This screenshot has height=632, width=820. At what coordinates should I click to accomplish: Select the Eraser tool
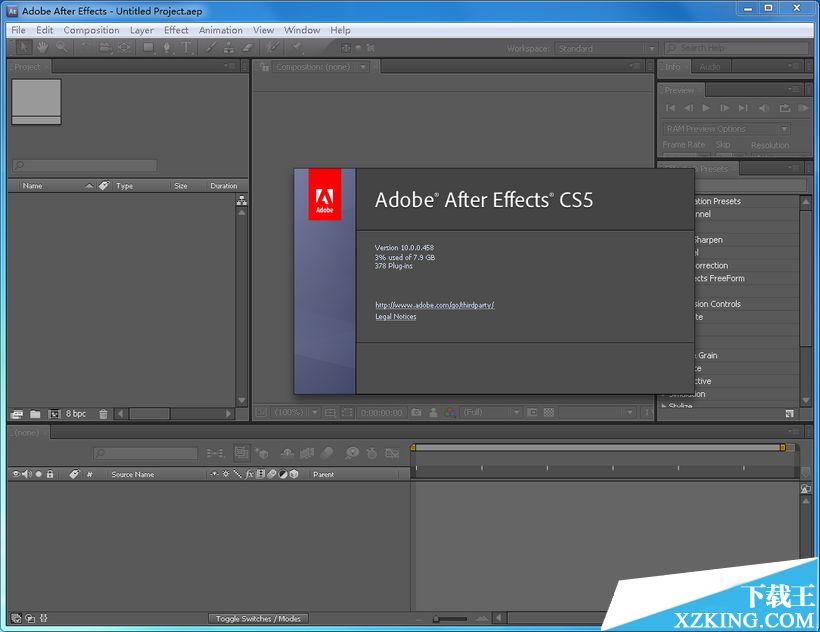(x=247, y=48)
